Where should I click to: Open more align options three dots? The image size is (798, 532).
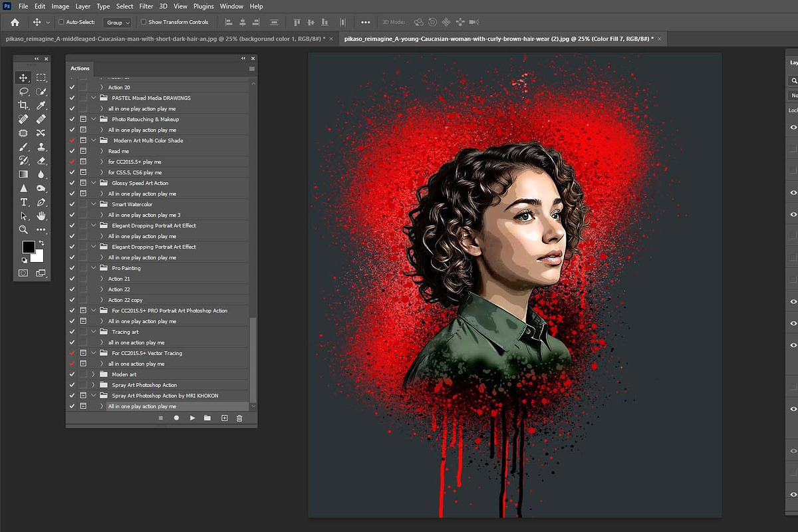[x=365, y=22]
